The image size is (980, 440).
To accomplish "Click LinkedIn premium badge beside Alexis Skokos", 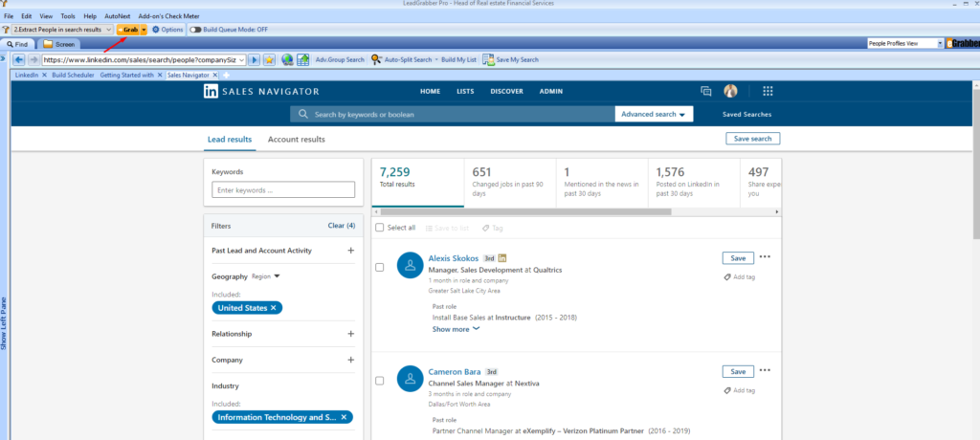I will (502, 258).
